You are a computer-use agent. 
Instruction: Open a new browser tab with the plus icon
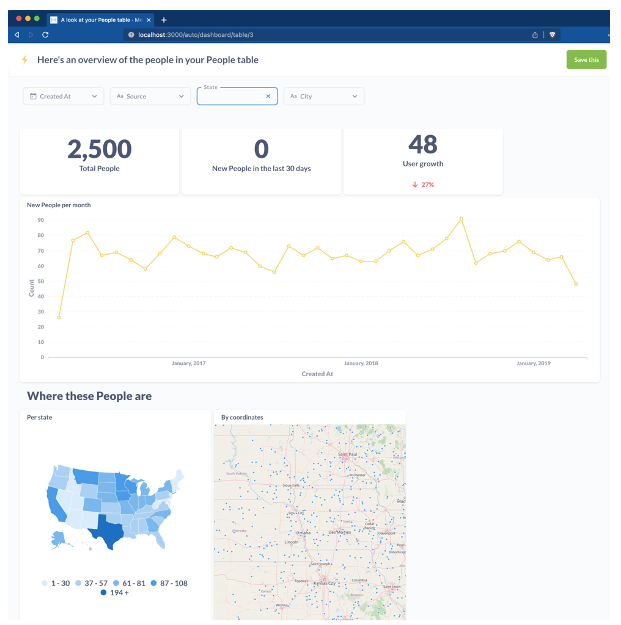(x=164, y=19)
